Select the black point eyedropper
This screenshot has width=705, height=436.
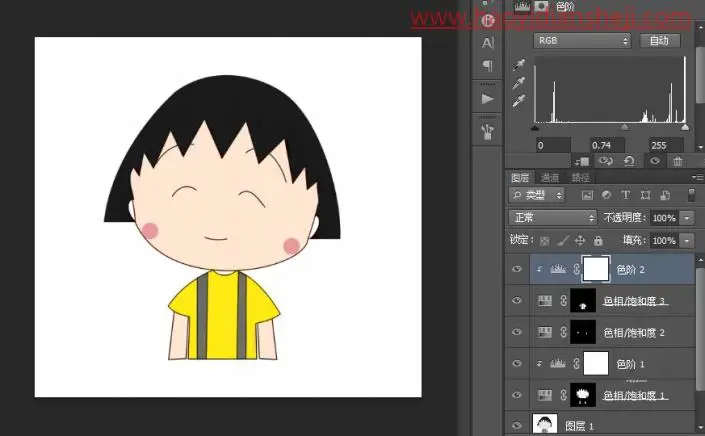pos(519,65)
